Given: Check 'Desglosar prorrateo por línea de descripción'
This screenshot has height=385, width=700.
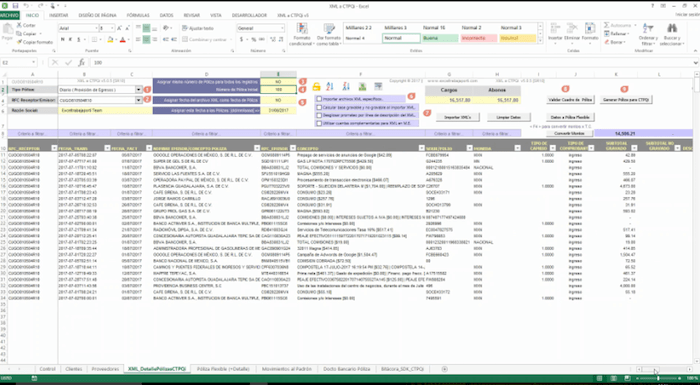Looking at the screenshot, I should click(x=319, y=115).
